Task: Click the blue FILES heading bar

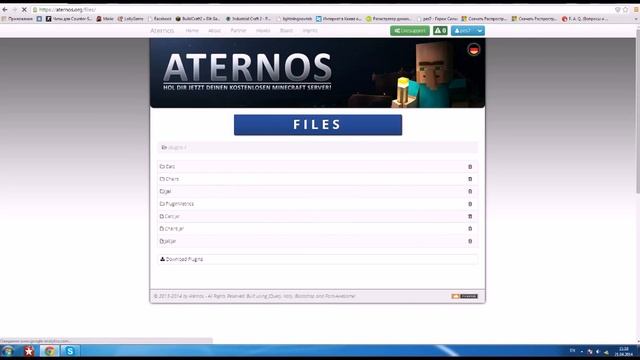Action: [x=318, y=124]
